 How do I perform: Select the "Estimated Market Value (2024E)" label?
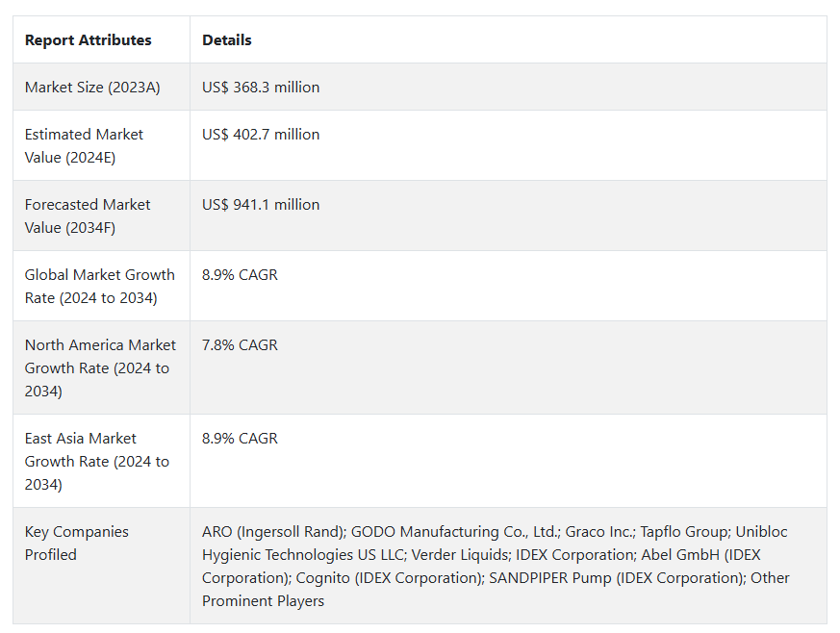[84, 145]
